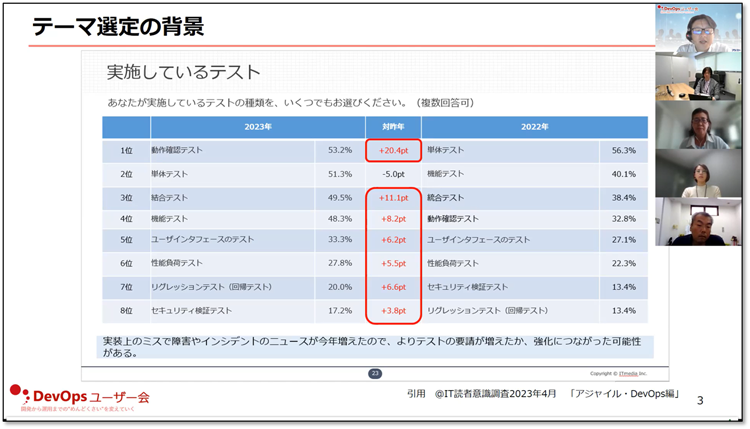Click the +20.4pt highlighted value
Screen dimensions: 750x429
pos(392,150)
